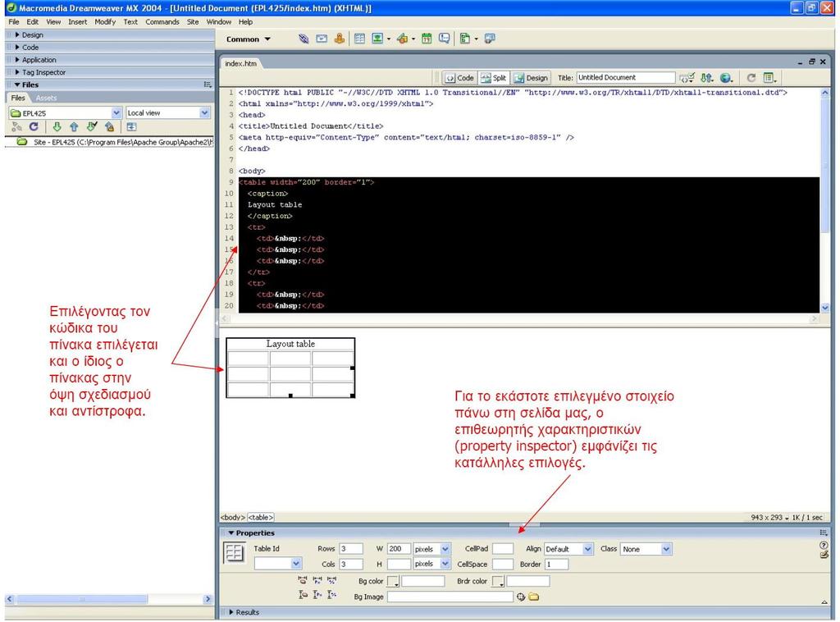Screen dimensions: 840x622
Task: Open the Commands menu
Action: coord(162,22)
